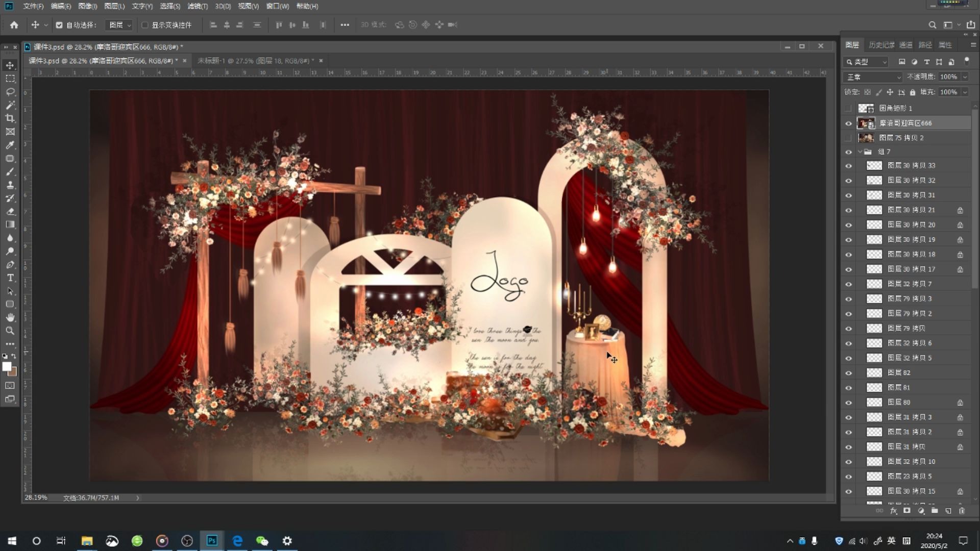Screen dimensions: 980x551
Task: Select the Move tool in toolbox
Action: coord(10,65)
